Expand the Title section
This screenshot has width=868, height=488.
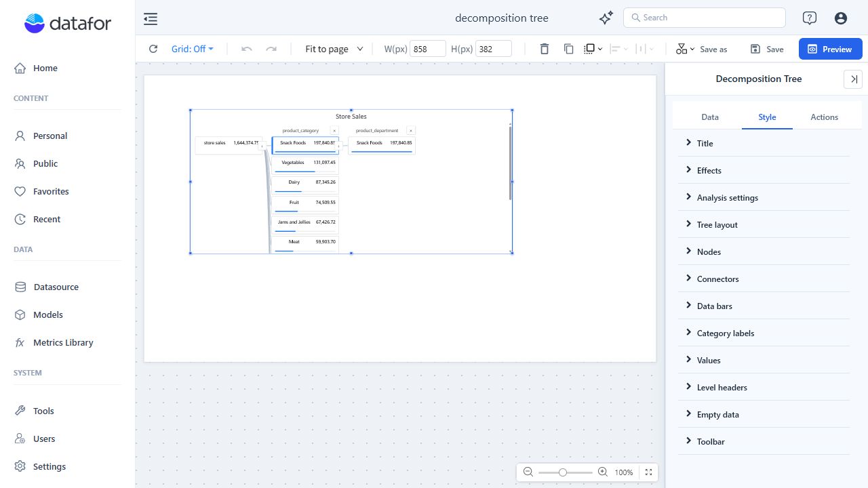coord(764,143)
